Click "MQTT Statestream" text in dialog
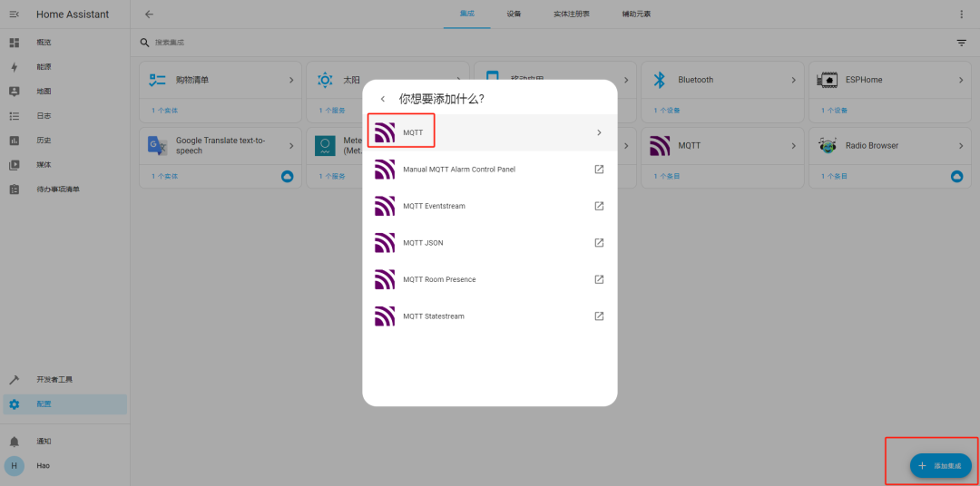 click(x=434, y=316)
